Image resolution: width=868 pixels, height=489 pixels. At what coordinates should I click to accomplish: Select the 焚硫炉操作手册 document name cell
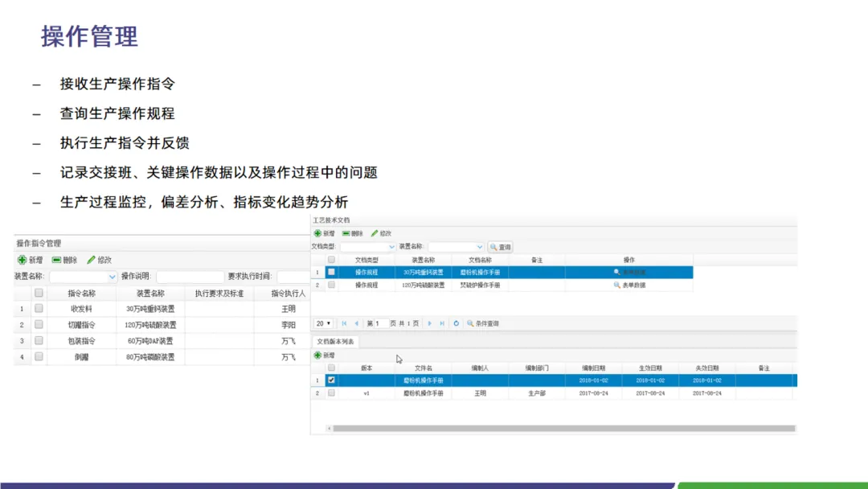[x=480, y=286]
